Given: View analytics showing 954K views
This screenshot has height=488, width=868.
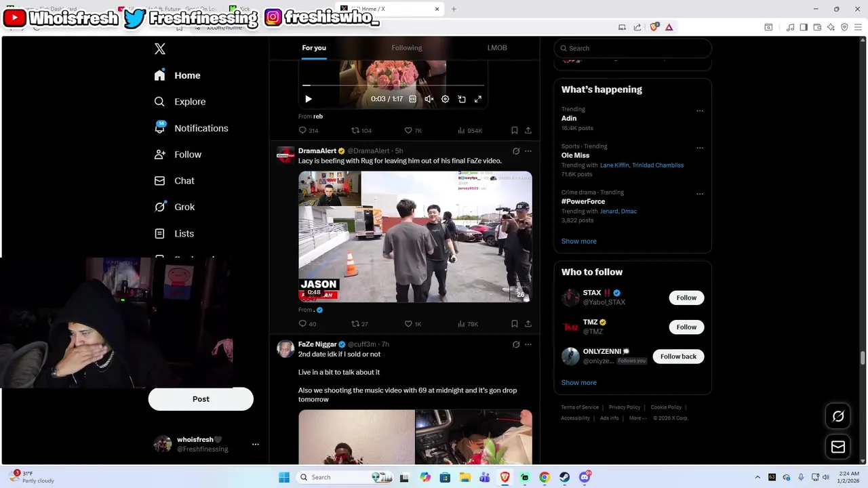Looking at the screenshot, I should click(470, 130).
